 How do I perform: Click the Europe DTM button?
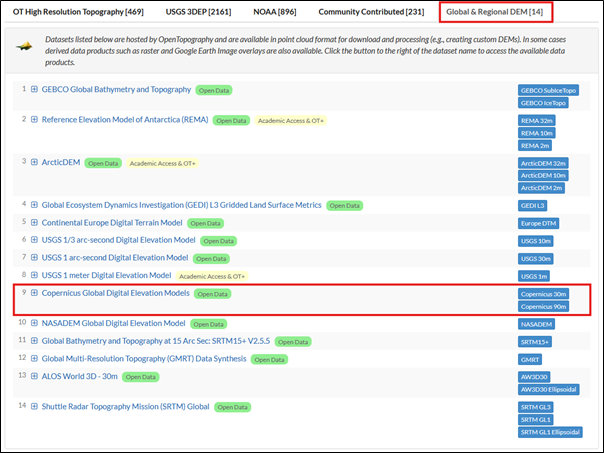(x=539, y=223)
